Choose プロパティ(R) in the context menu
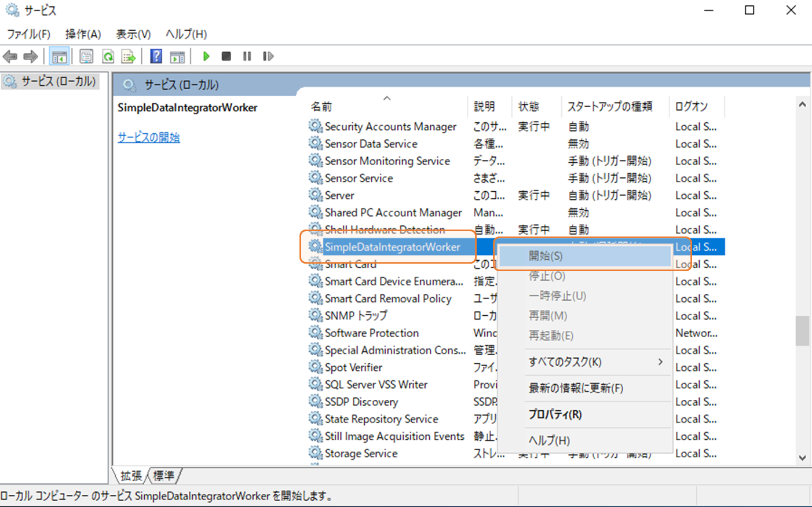Viewport: 812px width, 507px height. (x=585, y=414)
